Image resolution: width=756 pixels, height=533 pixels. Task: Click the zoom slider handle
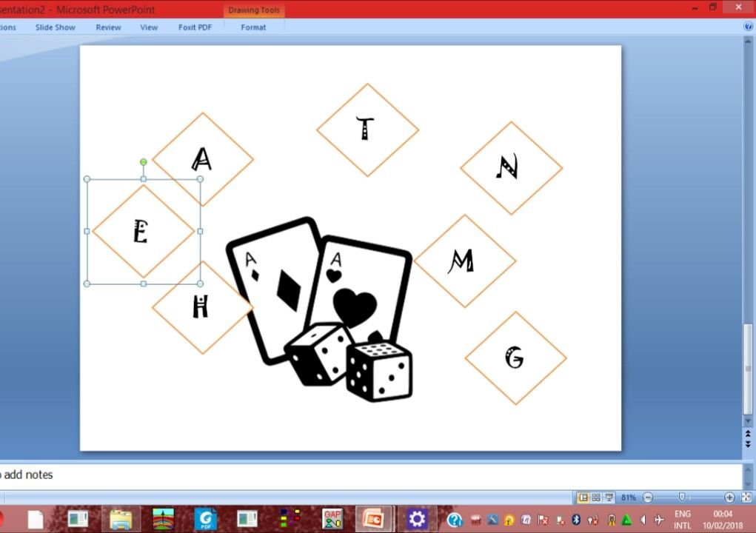pos(682,497)
